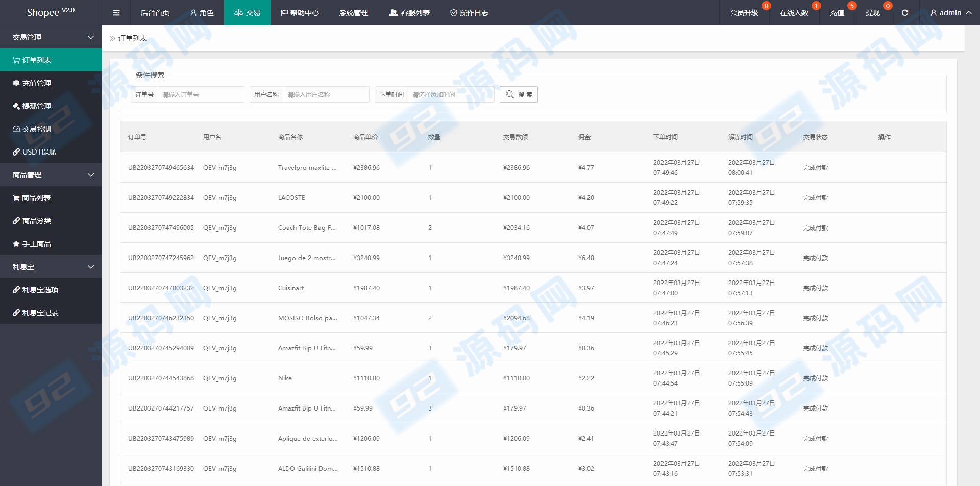Click the 提现 notification link in top bar
Image resolution: width=980 pixels, height=486 pixels.
873,13
